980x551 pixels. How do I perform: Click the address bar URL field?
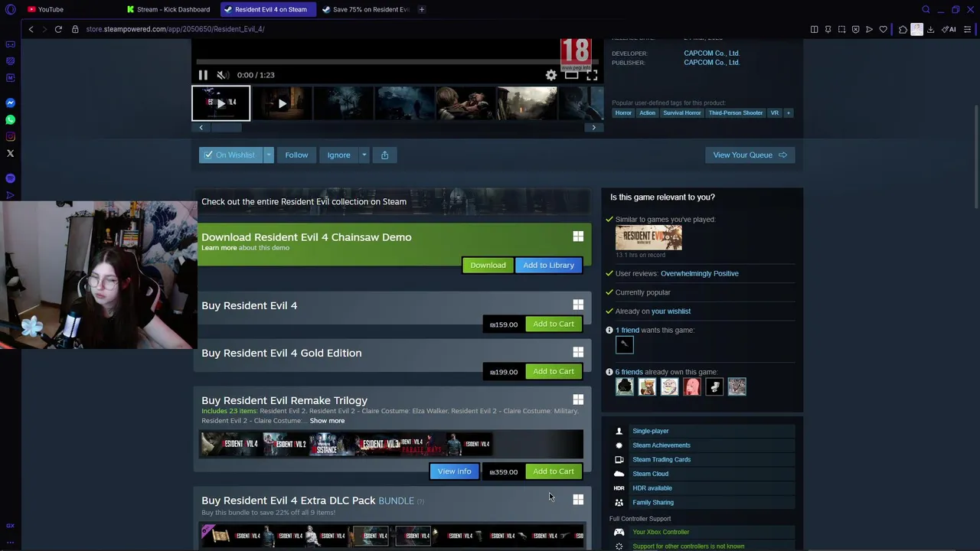[x=444, y=29]
